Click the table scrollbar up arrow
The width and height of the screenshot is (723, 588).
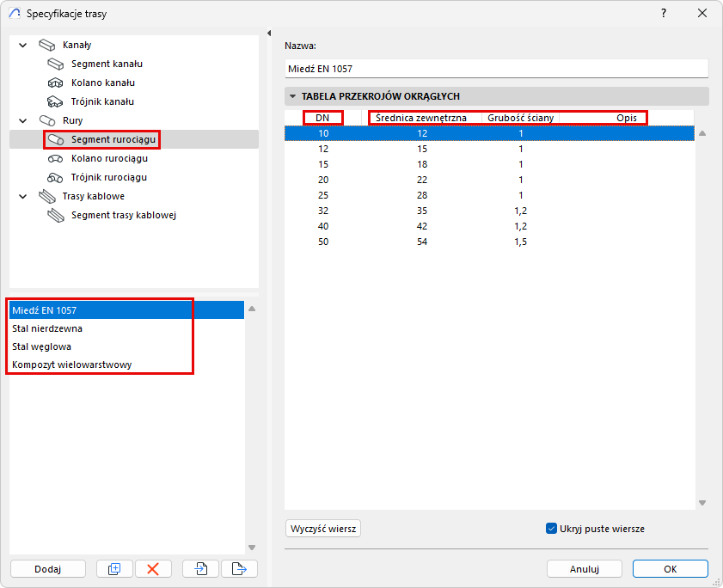click(x=702, y=133)
